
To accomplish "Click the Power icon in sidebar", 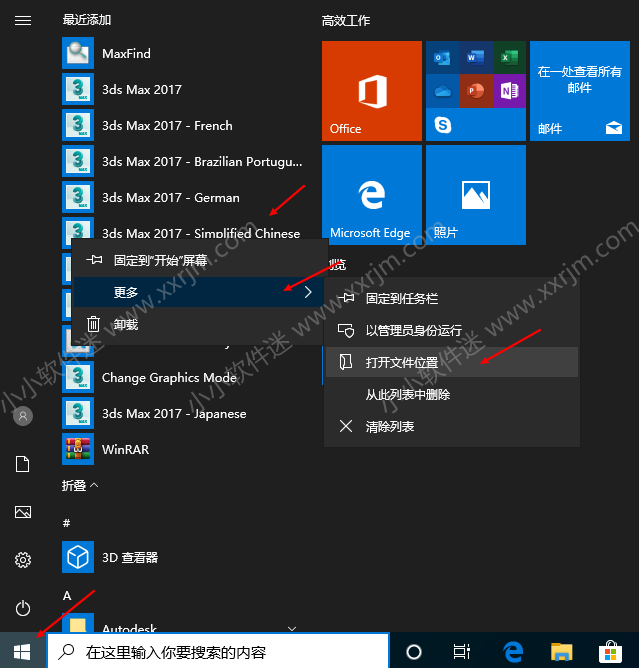I will (23, 608).
